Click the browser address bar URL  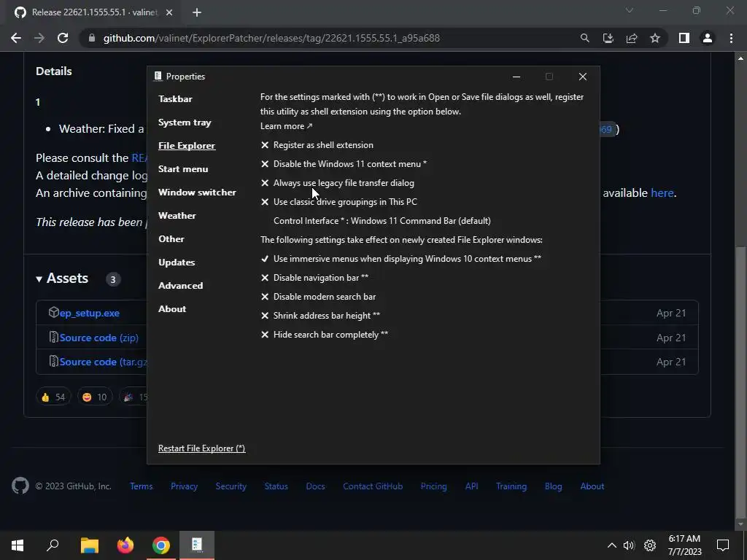pos(271,38)
